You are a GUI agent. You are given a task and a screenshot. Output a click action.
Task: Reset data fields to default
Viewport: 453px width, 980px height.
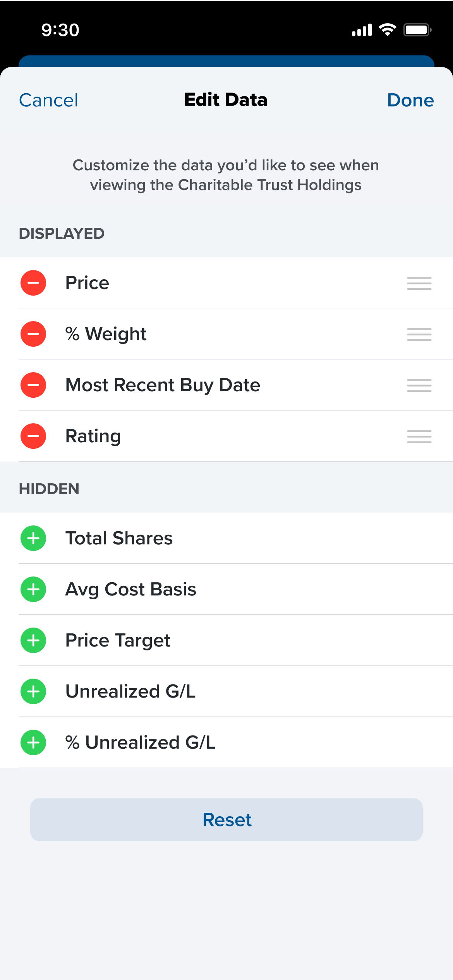[x=226, y=819]
